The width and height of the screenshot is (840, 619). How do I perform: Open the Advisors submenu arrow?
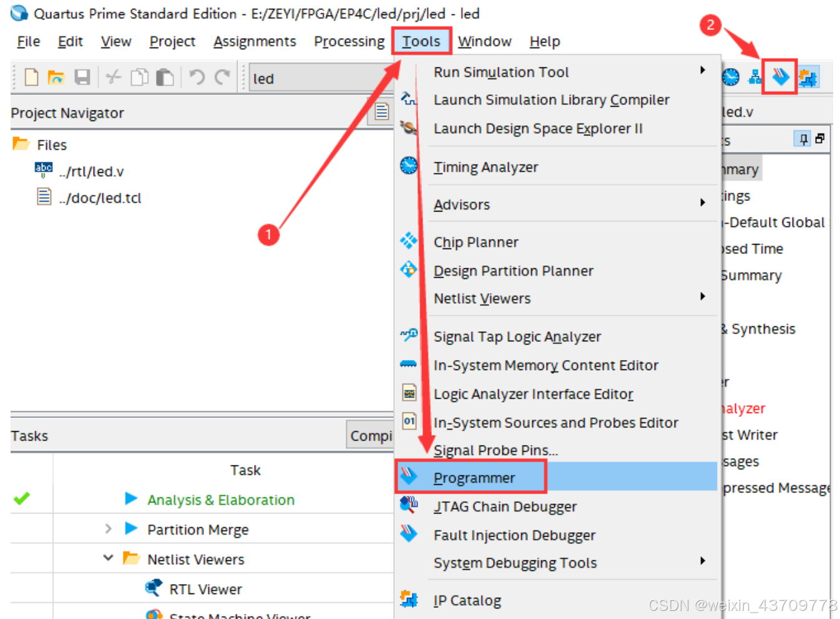coord(703,202)
